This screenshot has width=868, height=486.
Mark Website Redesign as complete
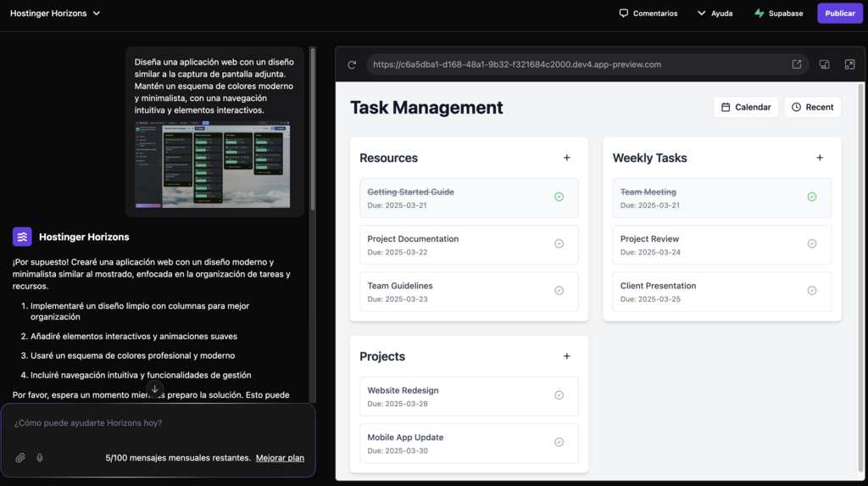pyautogui.click(x=559, y=395)
